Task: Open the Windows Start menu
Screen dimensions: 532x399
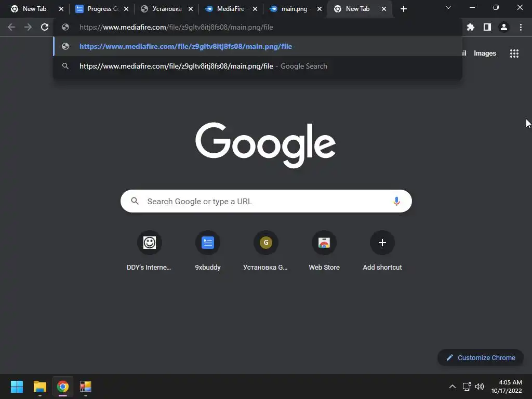Action: click(17, 387)
